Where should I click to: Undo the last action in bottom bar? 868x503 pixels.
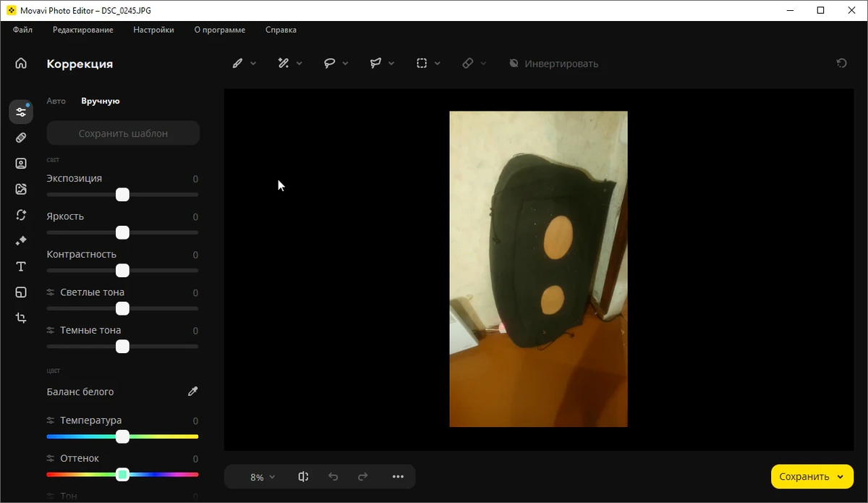pyautogui.click(x=333, y=477)
